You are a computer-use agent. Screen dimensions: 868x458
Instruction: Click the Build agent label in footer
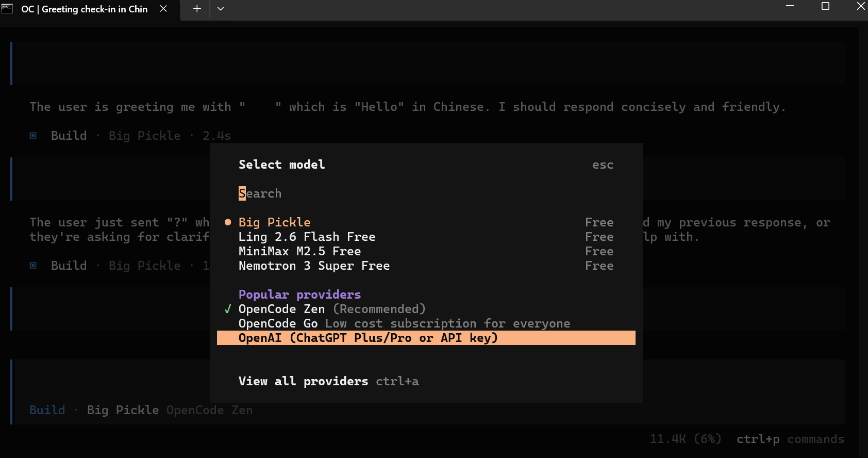pos(47,410)
